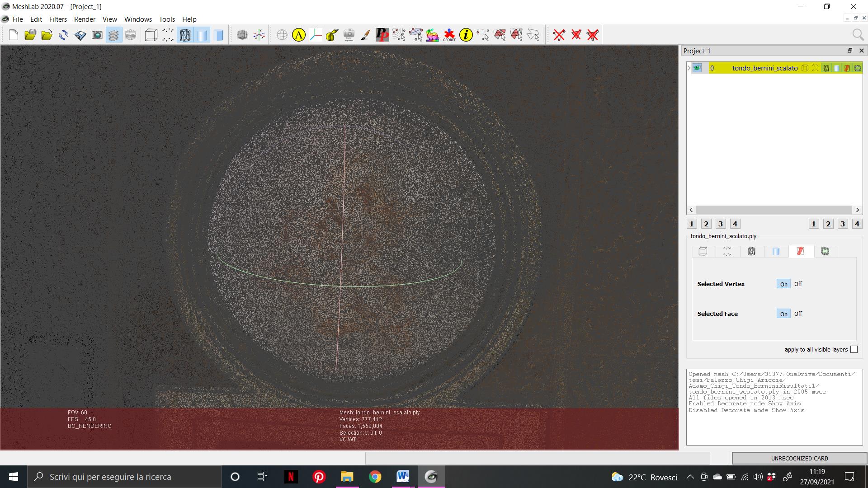This screenshot has height=488, width=868.
Task: Open the Windows Start menu
Action: click(14, 477)
